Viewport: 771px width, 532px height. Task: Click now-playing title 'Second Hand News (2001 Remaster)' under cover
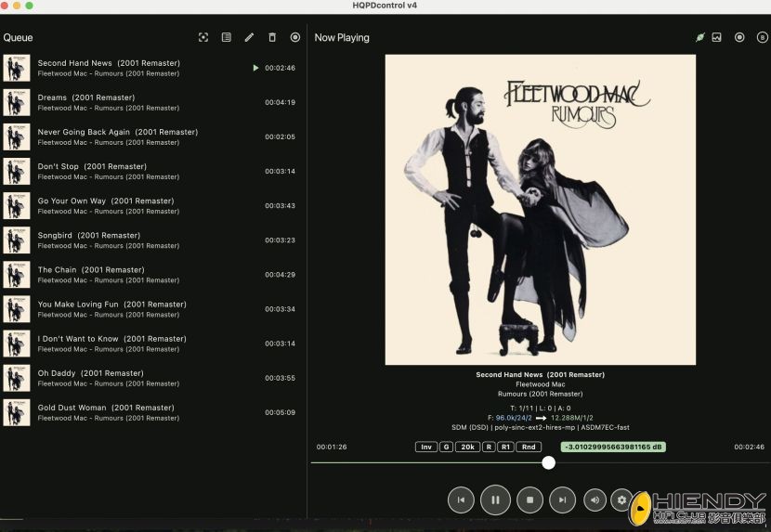pos(541,375)
